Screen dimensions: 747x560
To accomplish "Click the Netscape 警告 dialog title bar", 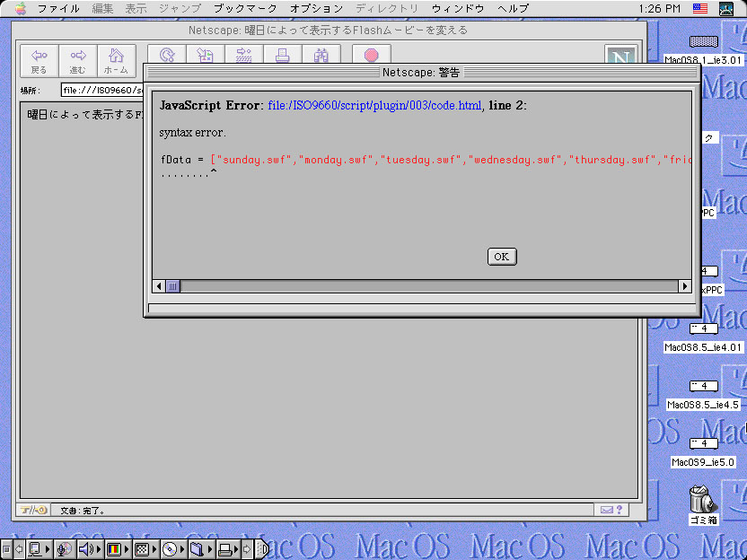I will [x=421, y=72].
